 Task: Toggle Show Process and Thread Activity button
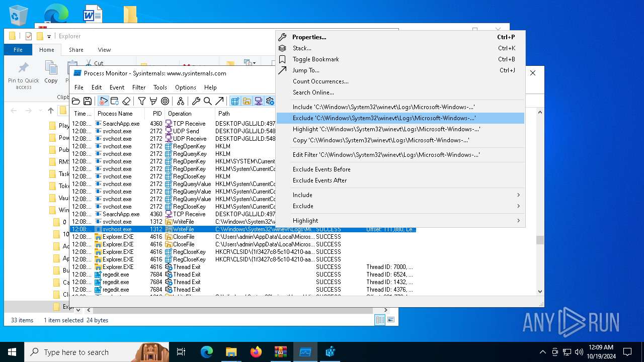coord(270,101)
